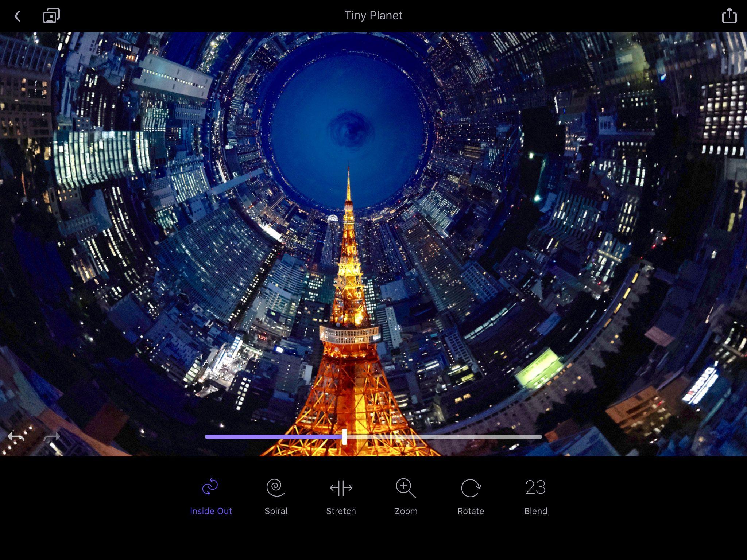Tap the share icon at top right
This screenshot has width=747, height=560.
click(729, 15)
